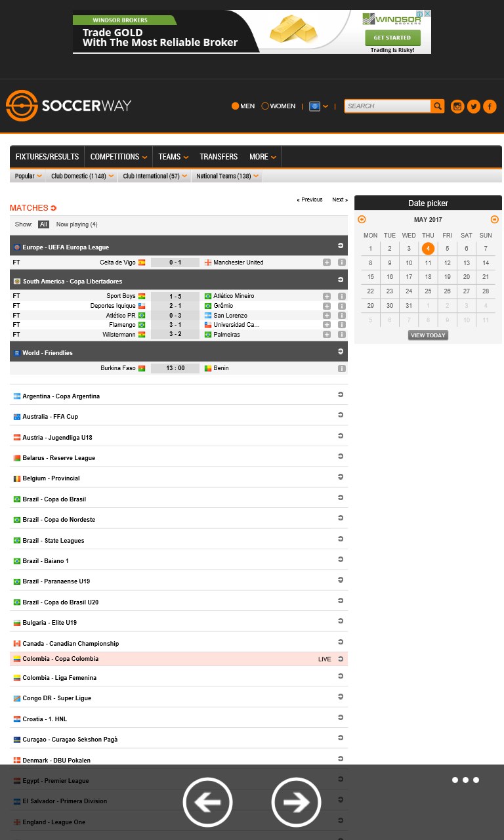This screenshot has width=504, height=840.
Task: Click in the SEARCH input field
Action: [x=387, y=106]
